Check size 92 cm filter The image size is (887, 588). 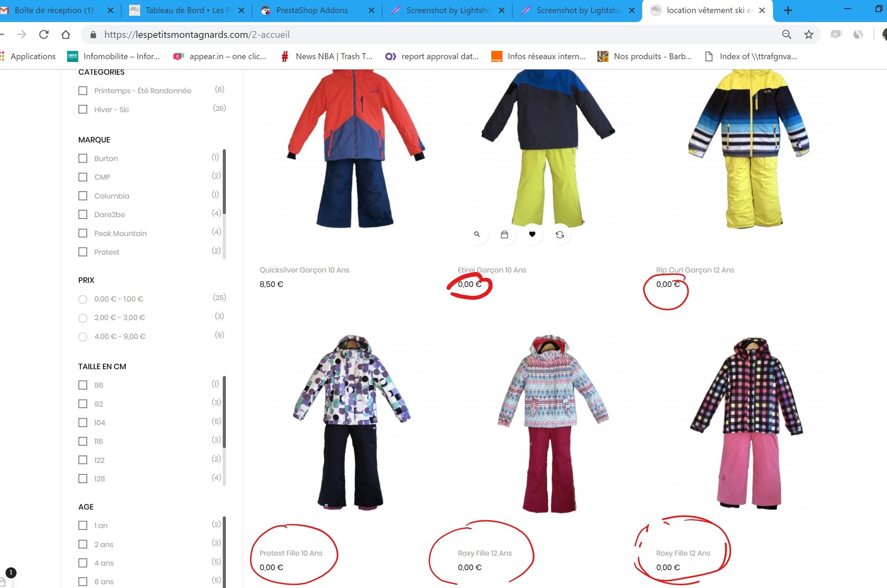[x=83, y=404]
